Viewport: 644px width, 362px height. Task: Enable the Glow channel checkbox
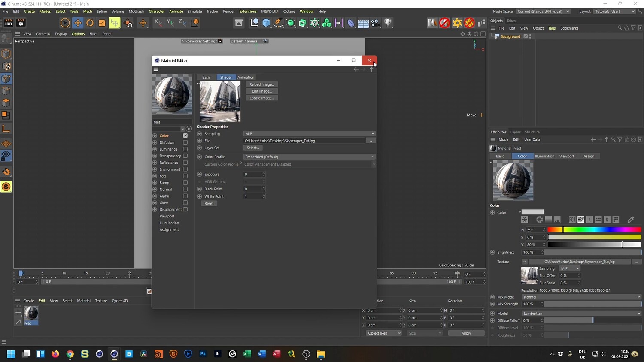pos(185,203)
